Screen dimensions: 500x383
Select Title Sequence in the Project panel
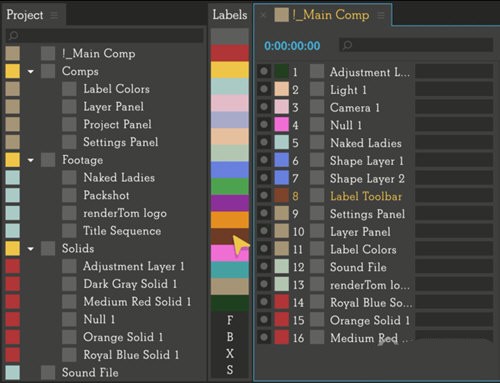122,231
